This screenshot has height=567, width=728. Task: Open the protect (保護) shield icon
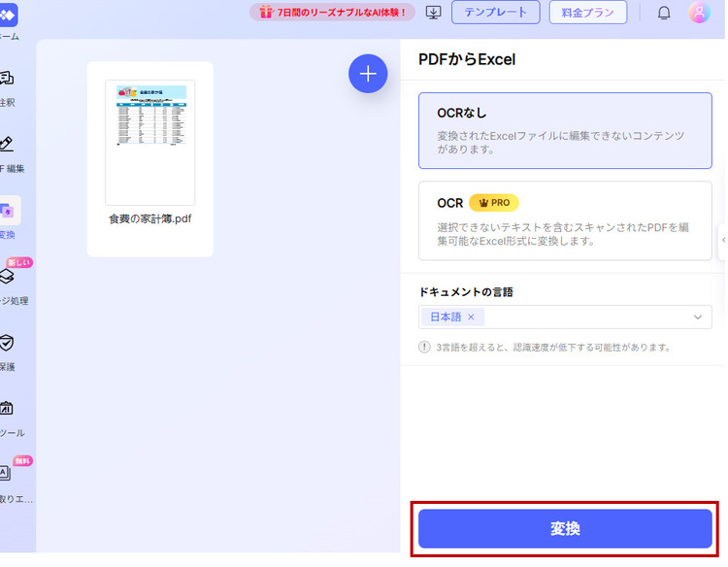(x=7, y=343)
